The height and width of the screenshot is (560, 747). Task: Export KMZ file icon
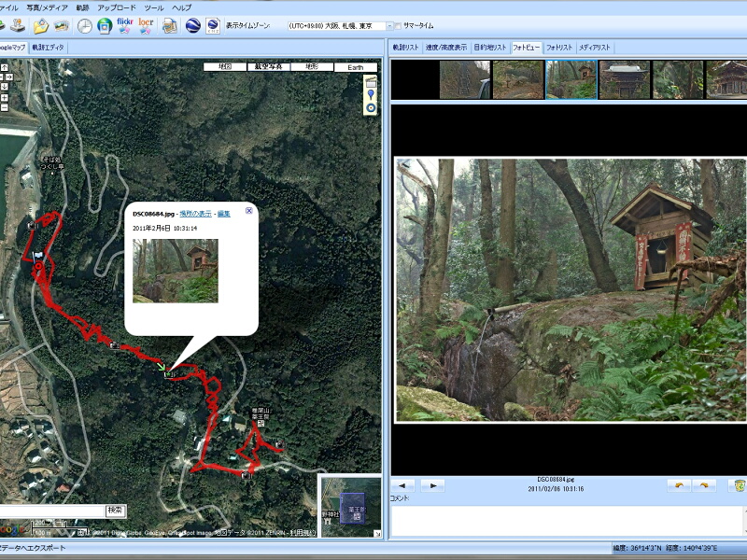213,26
